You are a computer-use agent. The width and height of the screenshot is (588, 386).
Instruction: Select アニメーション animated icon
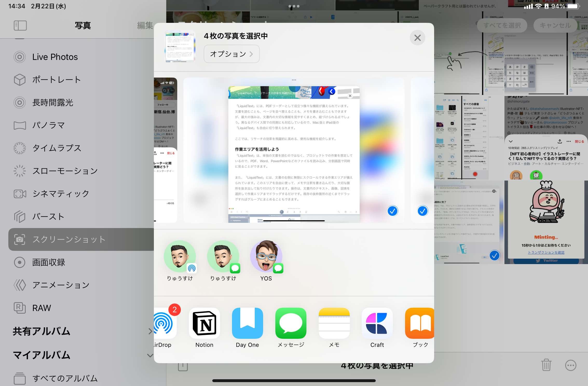coord(20,285)
